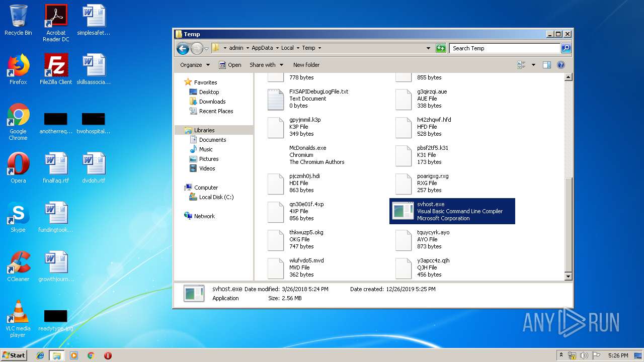Click the file list scroll up arrow
The image size is (644, 362).
click(569, 77)
